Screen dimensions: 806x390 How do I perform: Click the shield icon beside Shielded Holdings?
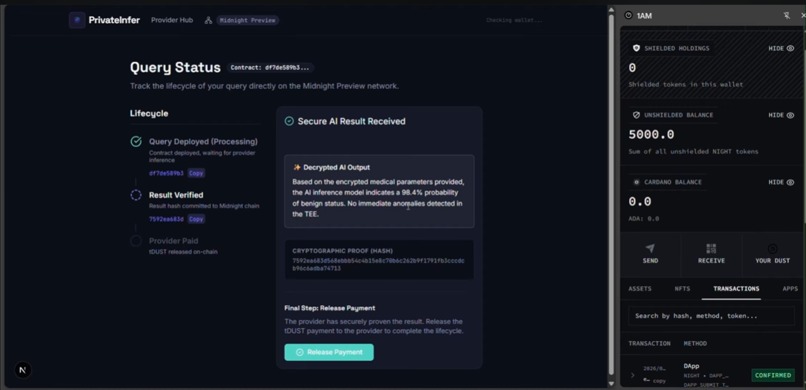click(636, 48)
